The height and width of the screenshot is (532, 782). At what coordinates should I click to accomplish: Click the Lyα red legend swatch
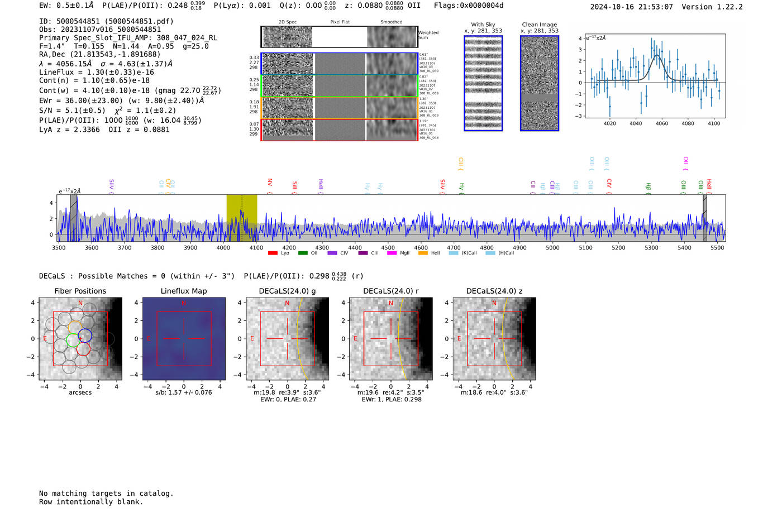pyautogui.click(x=273, y=253)
